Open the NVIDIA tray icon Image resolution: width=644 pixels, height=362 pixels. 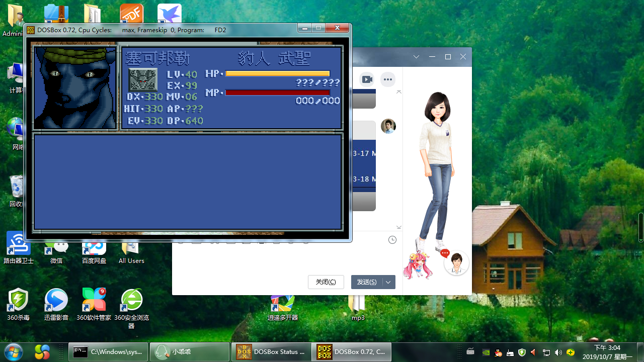[x=486, y=352]
